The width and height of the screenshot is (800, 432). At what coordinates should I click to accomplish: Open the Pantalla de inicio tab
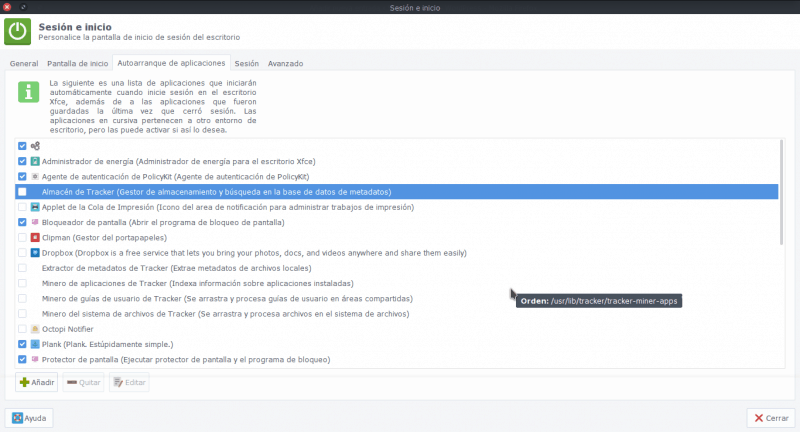tap(76, 63)
